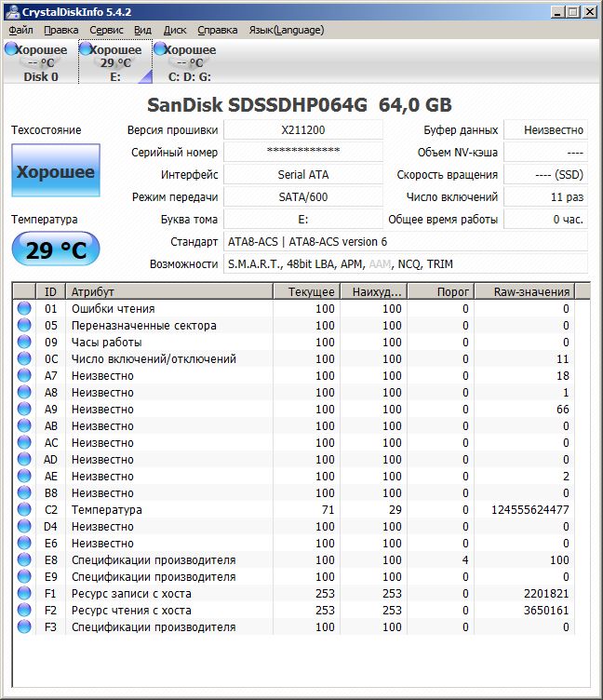Image resolution: width=603 pixels, height=700 pixels.
Task: Open the Правка menu
Action: (60, 30)
